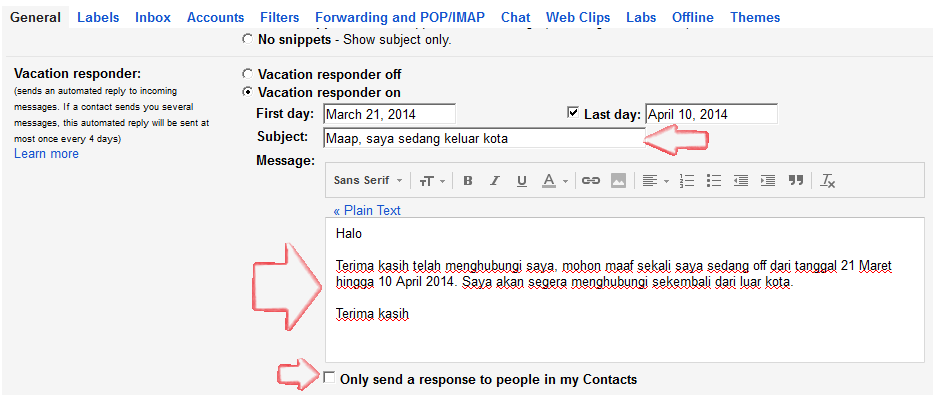Insert a link into the message
This screenshot has width=933, height=395.
pos(590,181)
